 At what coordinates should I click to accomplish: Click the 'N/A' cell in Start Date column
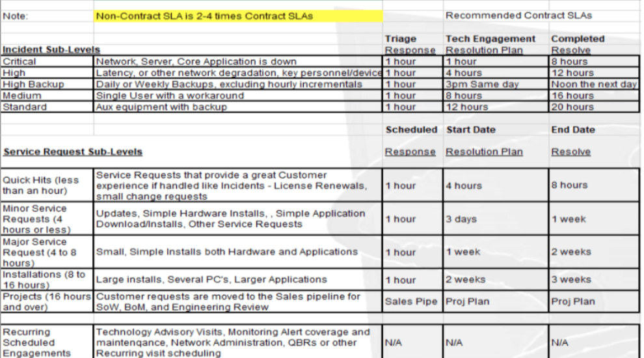(x=496, y=342)
